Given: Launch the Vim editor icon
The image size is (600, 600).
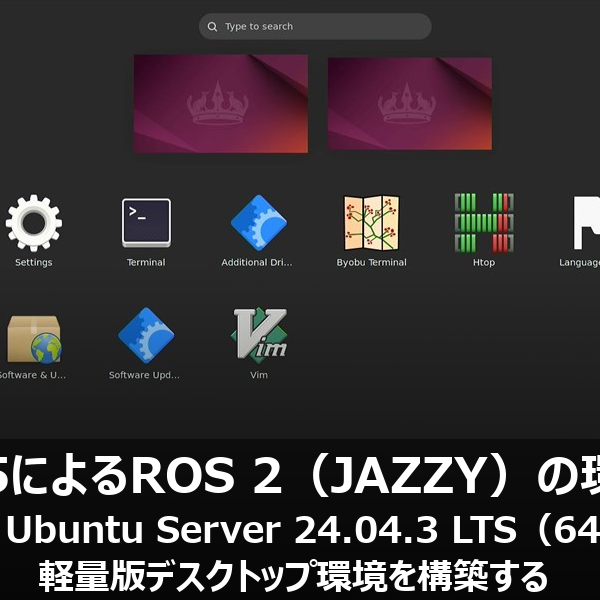Looking at the screenshot, I should [258, 335].
